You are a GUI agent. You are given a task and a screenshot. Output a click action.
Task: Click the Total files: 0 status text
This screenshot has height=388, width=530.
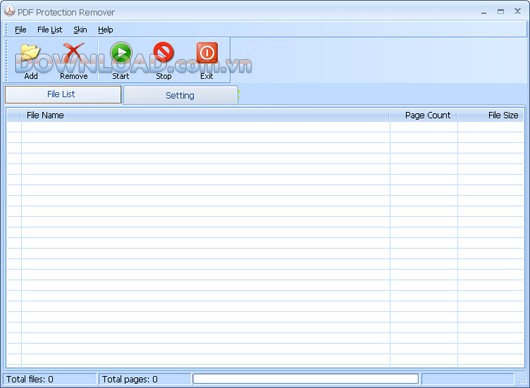coord(30,379)
